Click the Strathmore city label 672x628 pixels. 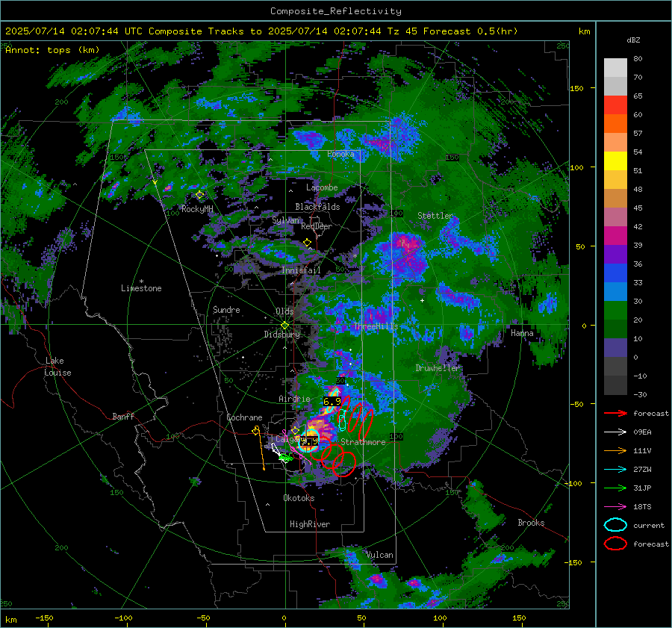363,442
